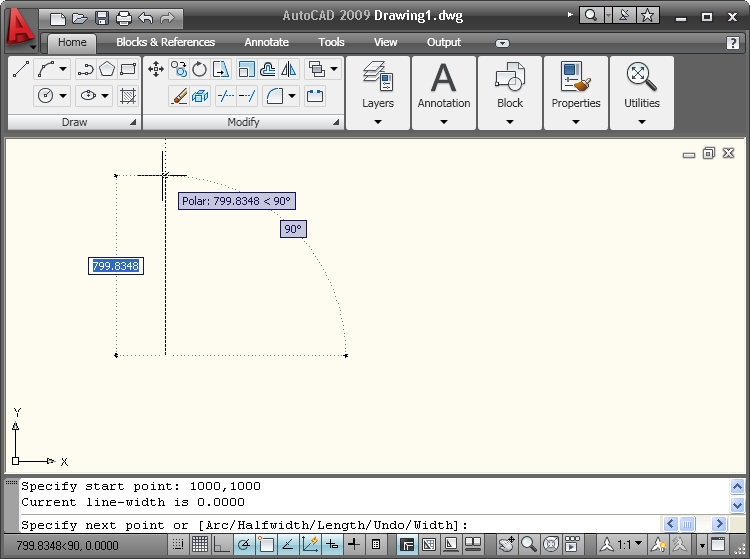Screen dimensions: 750x559
Task: Toggle Object Snap in status bar
Action: [x=266, y=544]
